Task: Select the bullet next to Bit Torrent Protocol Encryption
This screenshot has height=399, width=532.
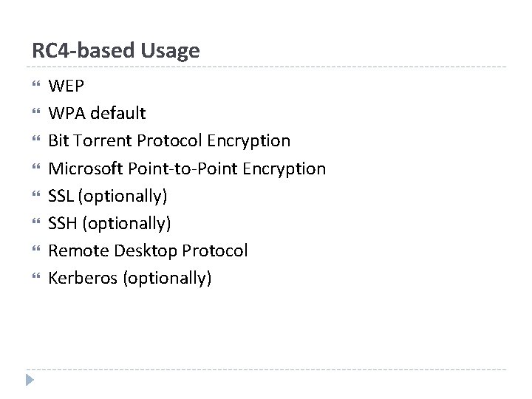Action: point(33,141)
